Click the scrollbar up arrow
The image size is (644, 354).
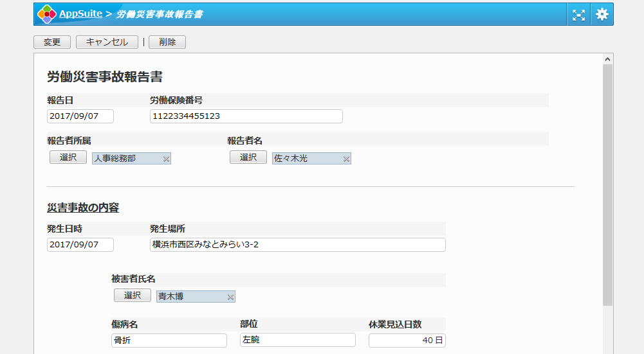coord(608,58)
